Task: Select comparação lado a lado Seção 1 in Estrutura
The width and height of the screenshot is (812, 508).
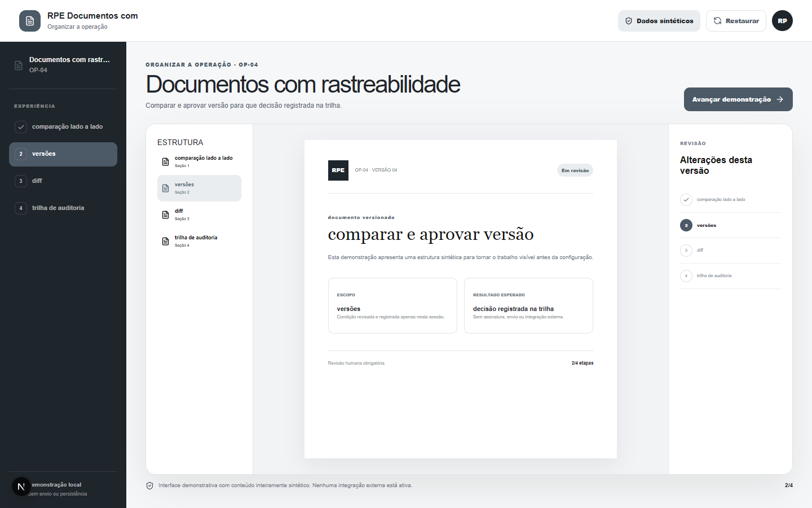Action: click(x=199, y=162)
